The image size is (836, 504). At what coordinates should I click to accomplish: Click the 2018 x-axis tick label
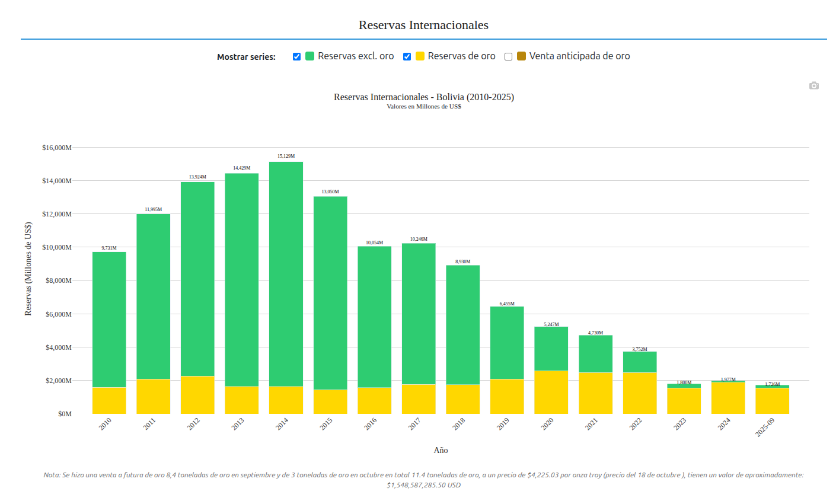[459, 423]
